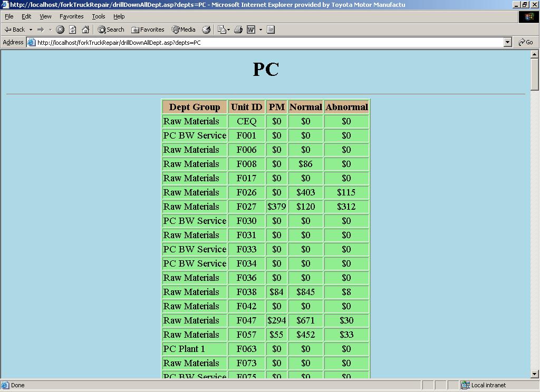Go to the Home page icon

[85, 30]
